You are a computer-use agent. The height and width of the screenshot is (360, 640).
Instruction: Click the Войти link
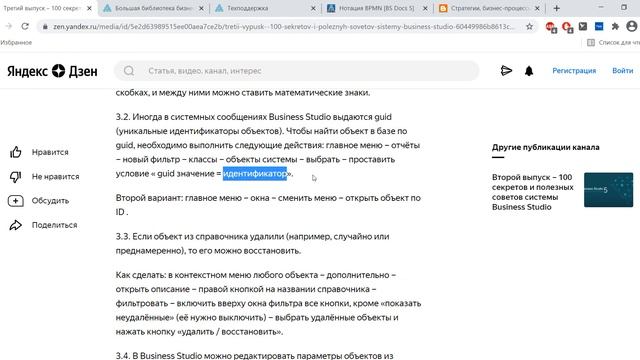[622, 71]
